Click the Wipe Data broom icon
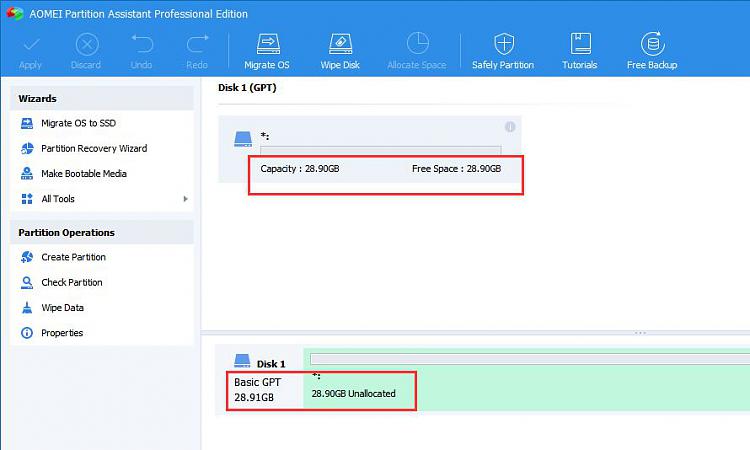The height and width of the screenshot is (450, 750). [27, 307]
